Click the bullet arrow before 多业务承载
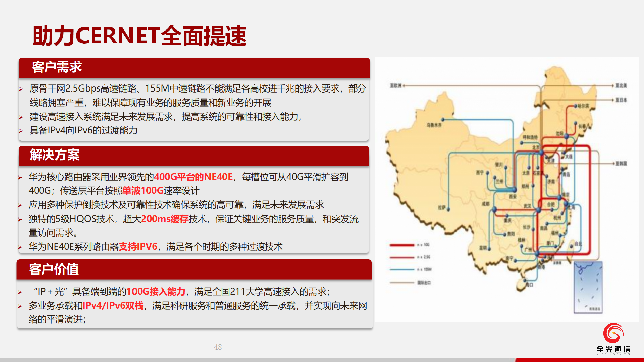This screenshot has width=644, height=362. (20, 306)
